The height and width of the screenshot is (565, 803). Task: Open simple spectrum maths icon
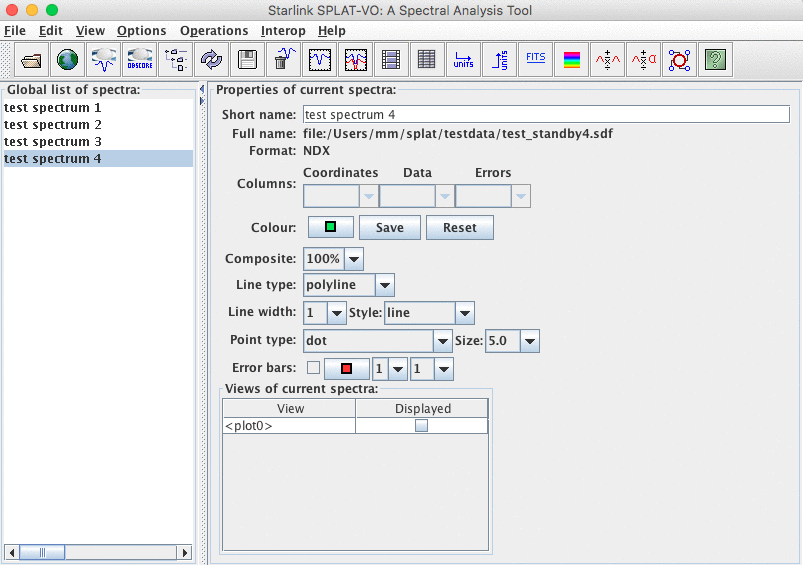click(x=607, y=60)
